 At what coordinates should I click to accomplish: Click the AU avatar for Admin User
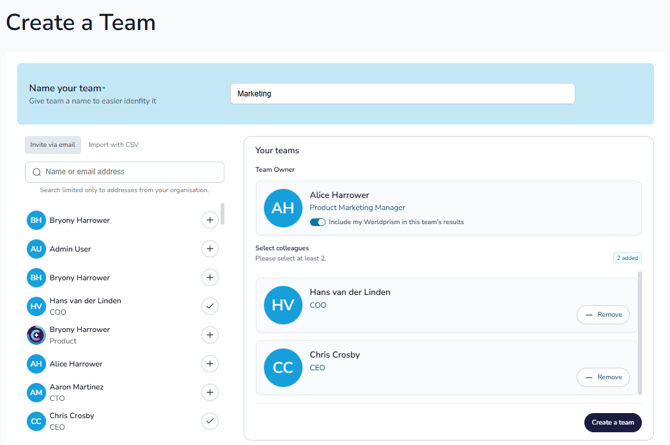coord(36,249)
